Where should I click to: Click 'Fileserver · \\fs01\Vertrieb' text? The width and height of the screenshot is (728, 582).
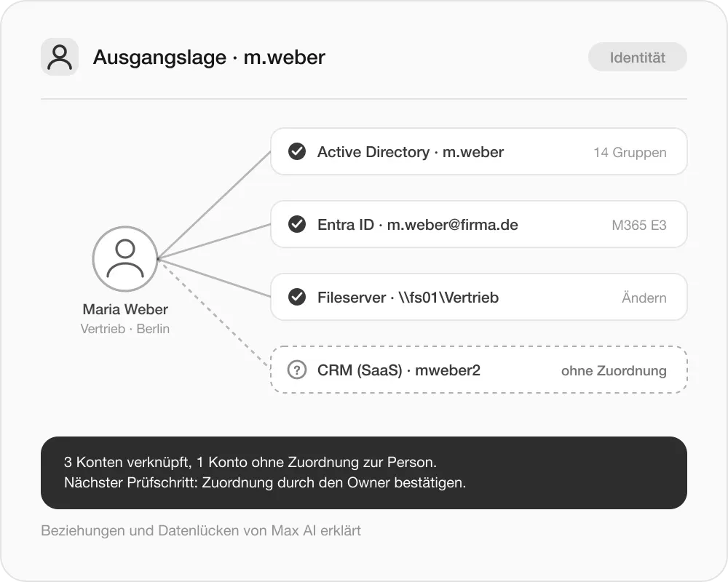click(408, 297)
